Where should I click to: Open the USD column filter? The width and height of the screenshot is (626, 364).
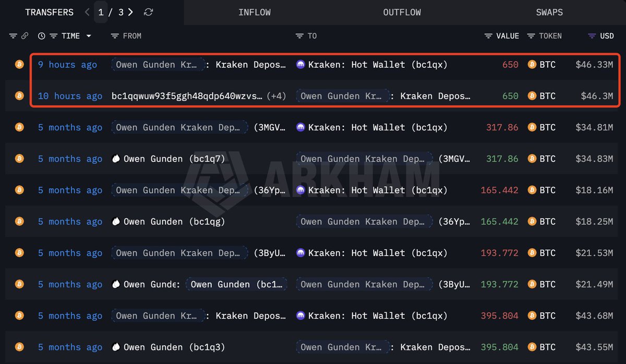(592, 36)
